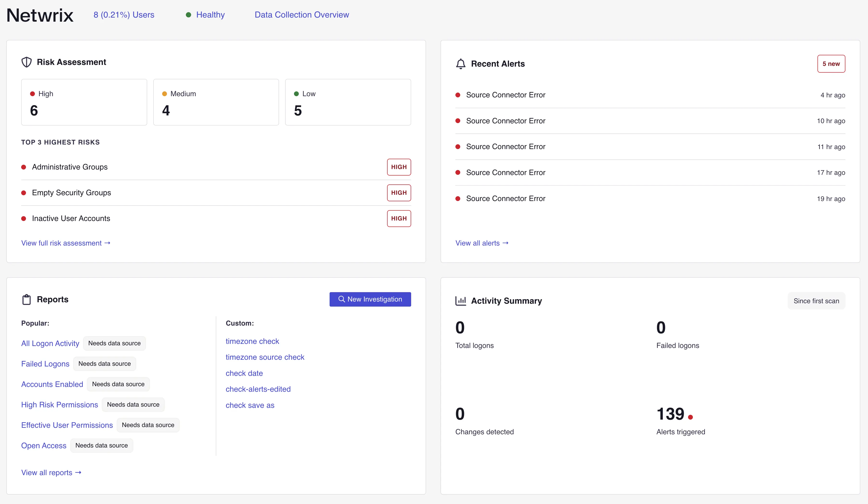Open the Administrative Groups risk
The height and width of the screenshot is (504, 868).
(x=216, y=167)
